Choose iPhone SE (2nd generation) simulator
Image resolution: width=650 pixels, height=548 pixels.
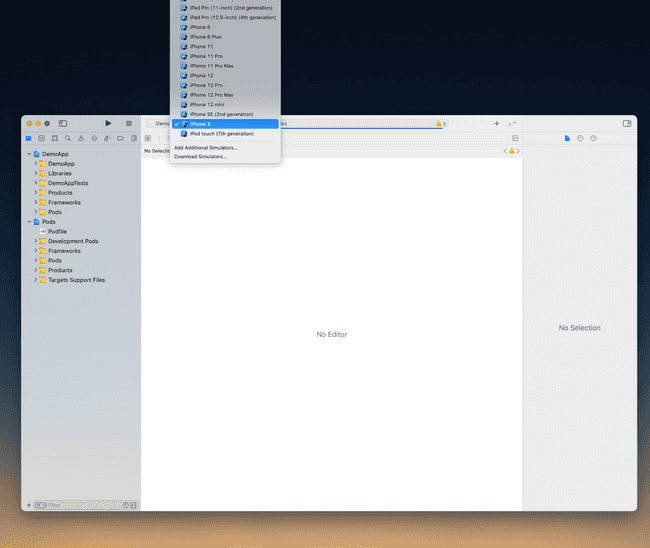coord(225,114)
